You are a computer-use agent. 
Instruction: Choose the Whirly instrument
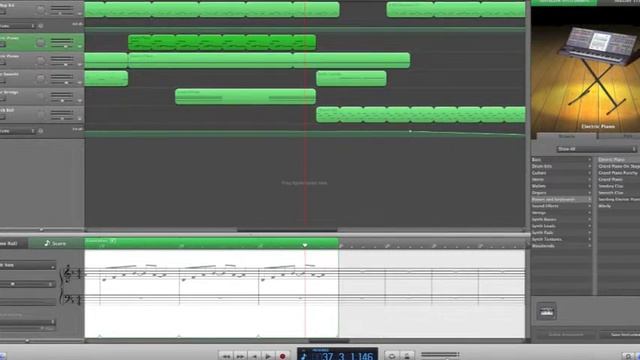pyautogui.click(x=619, y=206)
